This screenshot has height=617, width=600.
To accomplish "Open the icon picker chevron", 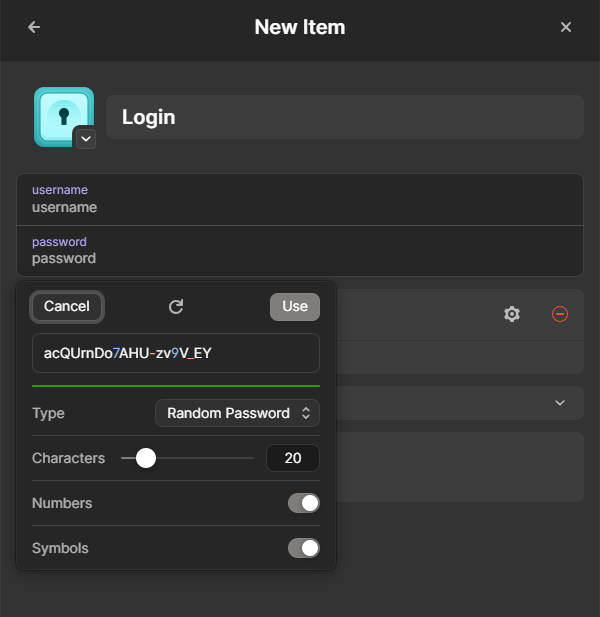I will point(85,139).
